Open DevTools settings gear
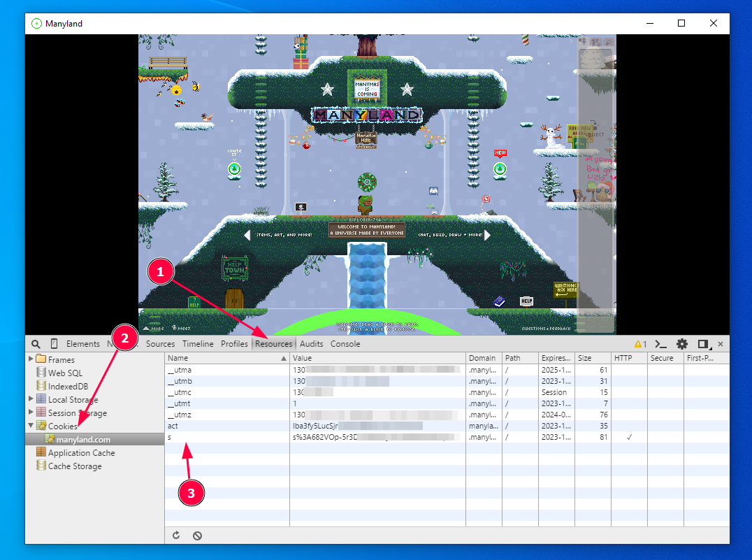Image resolution: width=752 pixels, height=560 pixels. click(681, 344)
